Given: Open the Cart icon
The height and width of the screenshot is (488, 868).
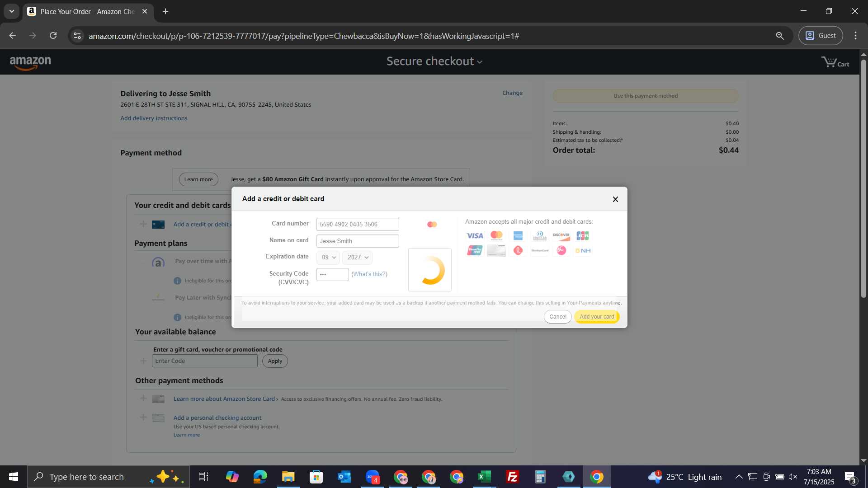Looking at the screenshot, I should point(835,62).
